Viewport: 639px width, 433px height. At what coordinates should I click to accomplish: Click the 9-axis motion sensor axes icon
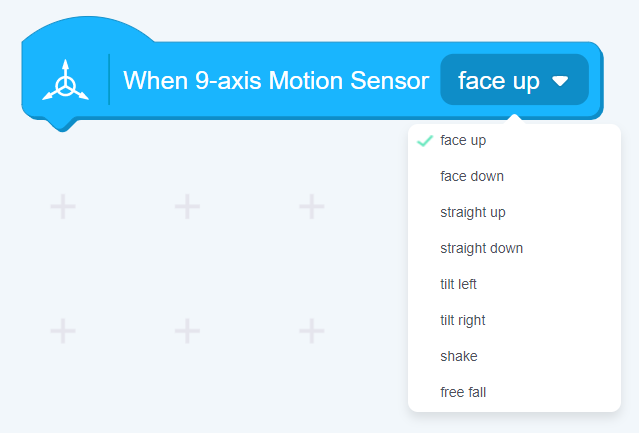pyautogui.click(x=65, y=81)
